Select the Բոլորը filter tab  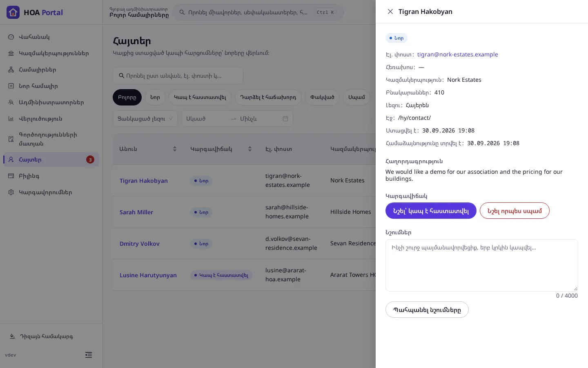[x=127, y=97]
